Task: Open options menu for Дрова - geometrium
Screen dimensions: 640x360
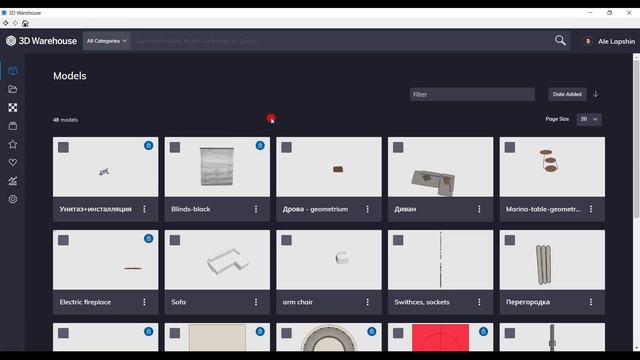Action: [367, 209]
